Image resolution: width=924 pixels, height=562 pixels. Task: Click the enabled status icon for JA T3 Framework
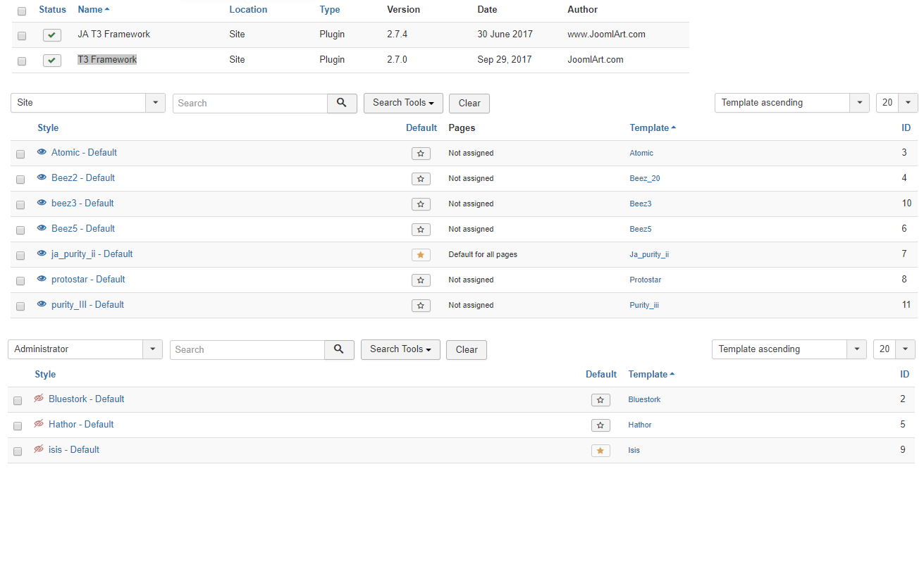pyautogui.click(x=51, y=35)
